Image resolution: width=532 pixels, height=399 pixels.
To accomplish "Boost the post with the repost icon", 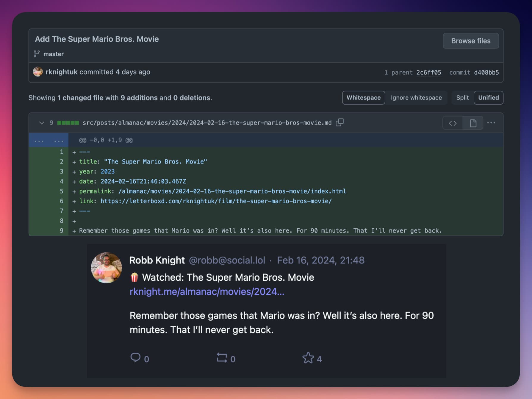I will click(x=222, y=357).
